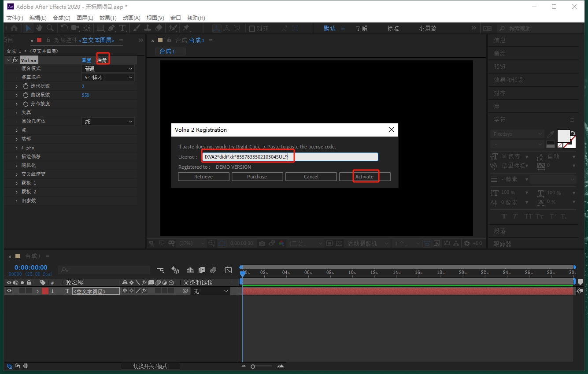This screenshot has height=374, width=588.
Task: Hide the 空文本图层 layer eye toggle
Action: click(x=9, y=291)
